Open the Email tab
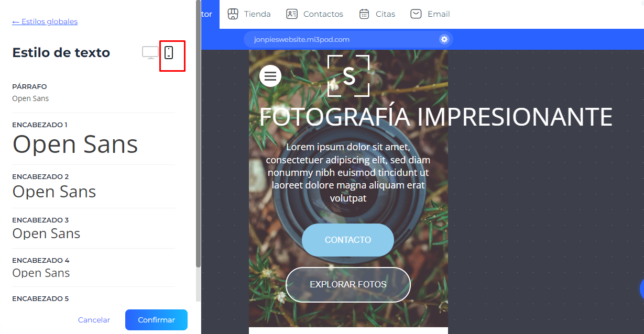Viewport: 644px width, 334px height. pyautogui.click(x=430, y=14)
